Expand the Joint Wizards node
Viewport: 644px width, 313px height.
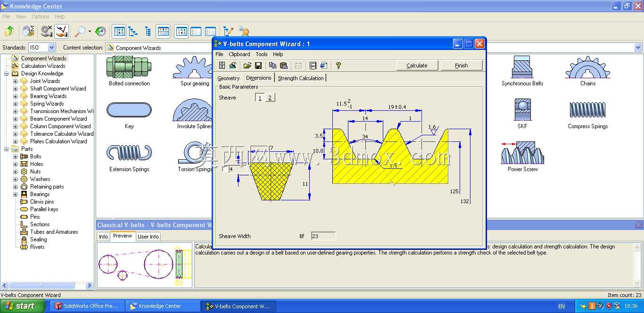[x=15, y=81]
